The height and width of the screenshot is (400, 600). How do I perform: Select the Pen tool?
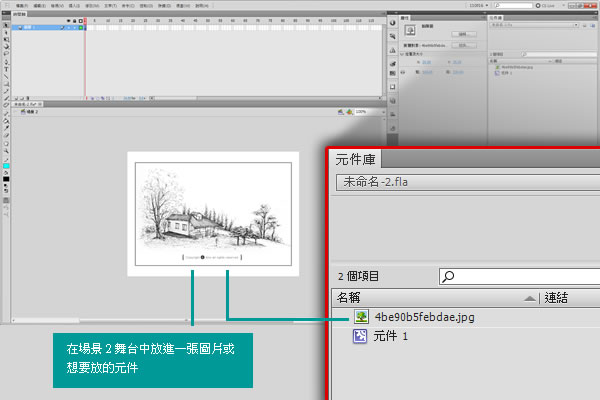6,62
